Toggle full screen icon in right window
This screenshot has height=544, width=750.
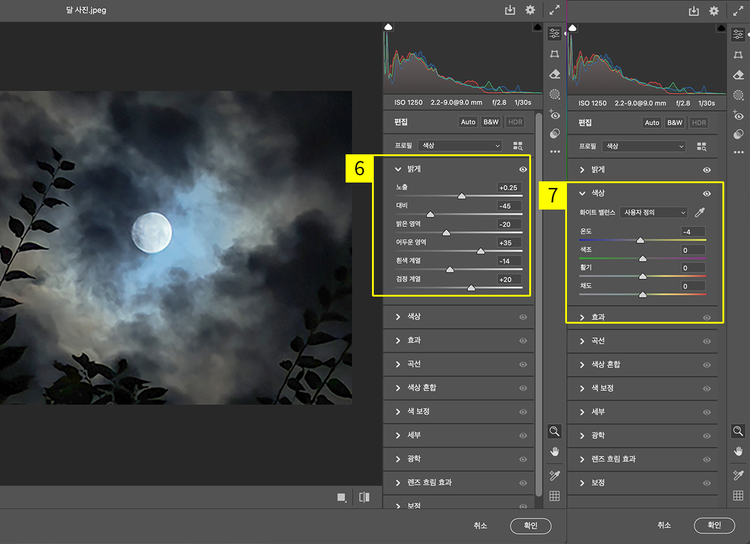coord(738,11)
